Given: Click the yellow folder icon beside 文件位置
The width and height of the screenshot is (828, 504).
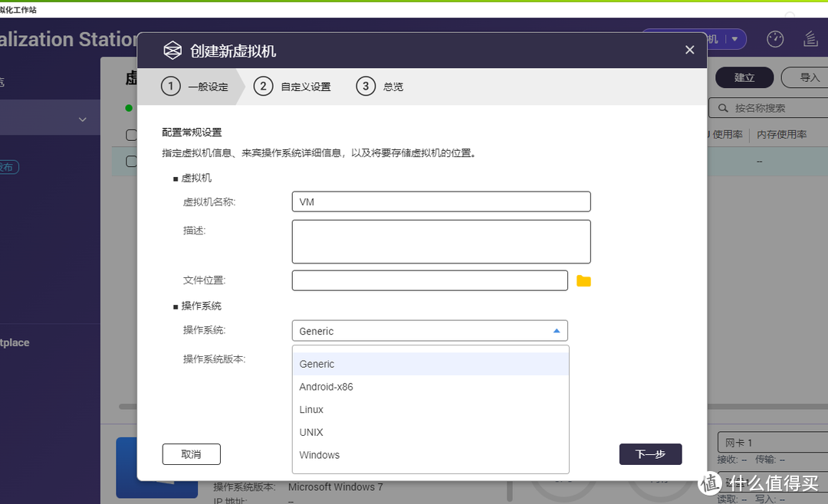Looking at the screenshot, I should pyautogui.click(x=583, y=280).
